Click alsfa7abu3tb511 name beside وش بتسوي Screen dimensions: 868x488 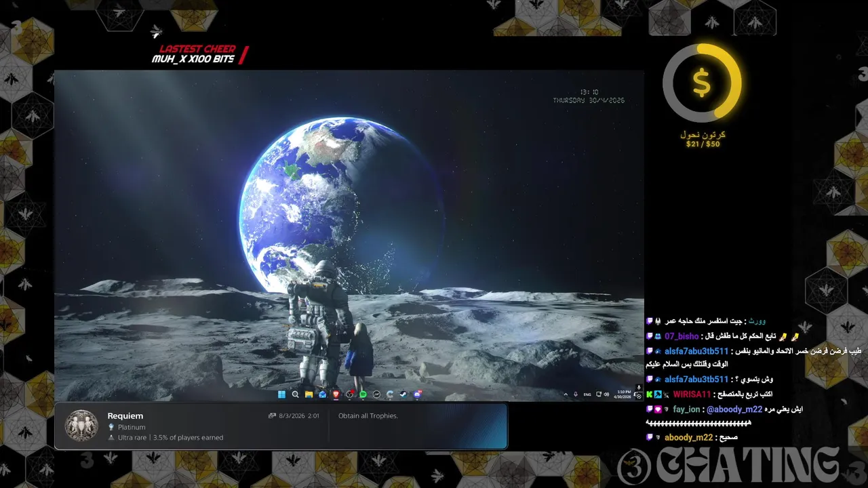696,380
